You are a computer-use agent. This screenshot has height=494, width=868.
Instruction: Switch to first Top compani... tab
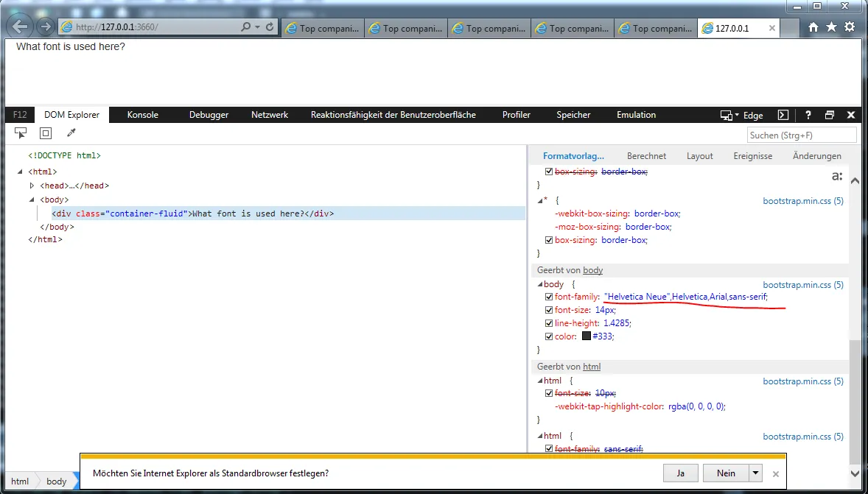[323, 28]
